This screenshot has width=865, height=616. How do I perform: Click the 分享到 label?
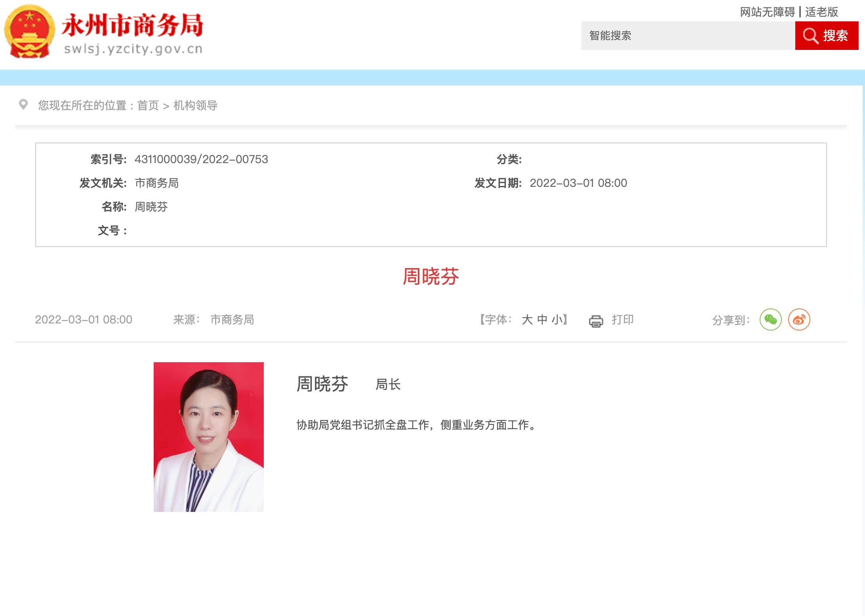[731, 320]
